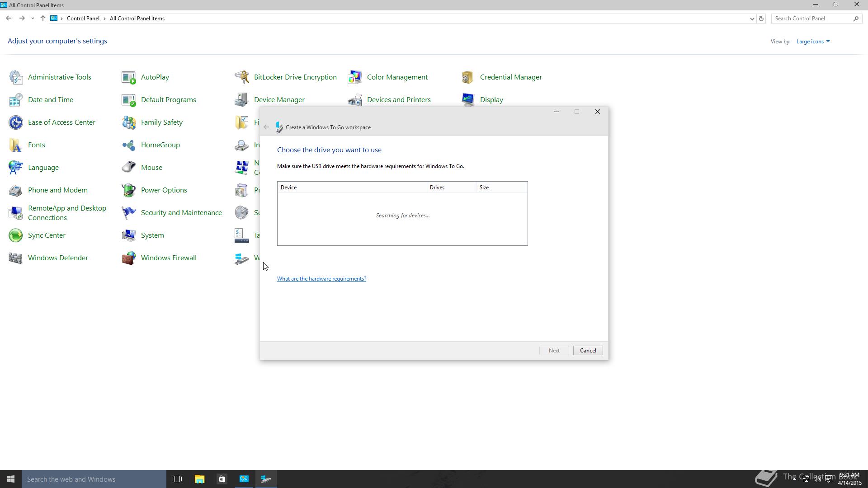This screenshot has height=488, width=868.
Task: Navigate forward in Control Panel window
Action: click(x=22, y=19)
